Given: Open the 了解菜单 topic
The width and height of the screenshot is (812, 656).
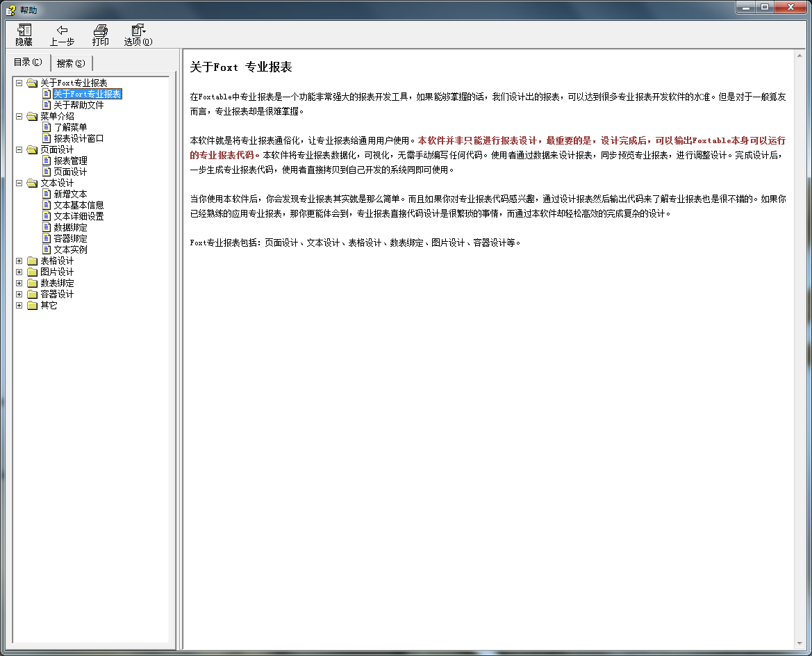Looking at the screenshot, I should click(x=70, y=127).
